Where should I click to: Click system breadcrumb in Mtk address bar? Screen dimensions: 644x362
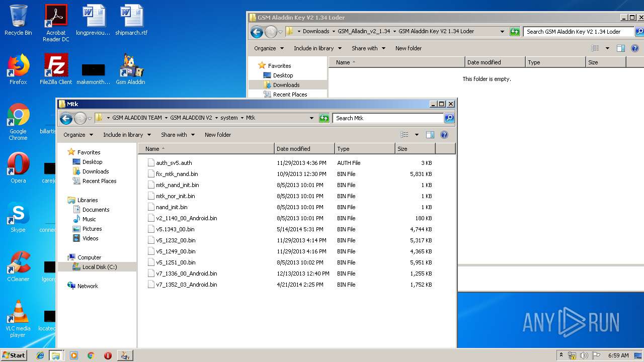point(229,118)
